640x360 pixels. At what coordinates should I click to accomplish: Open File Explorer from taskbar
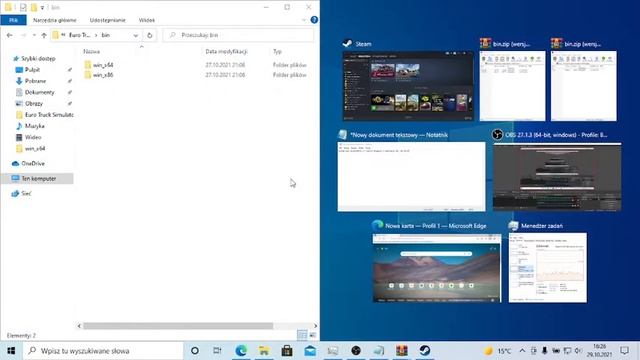click(x=264, y=351)
